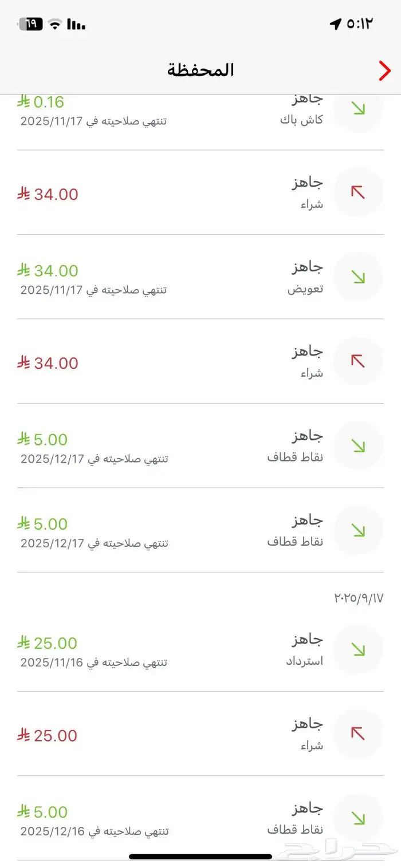Image resolution: width=401 pixels, height=868 pixels.
Task: Tap the green incoming arrow on كاش باك entry
Action: coord(359,109)
